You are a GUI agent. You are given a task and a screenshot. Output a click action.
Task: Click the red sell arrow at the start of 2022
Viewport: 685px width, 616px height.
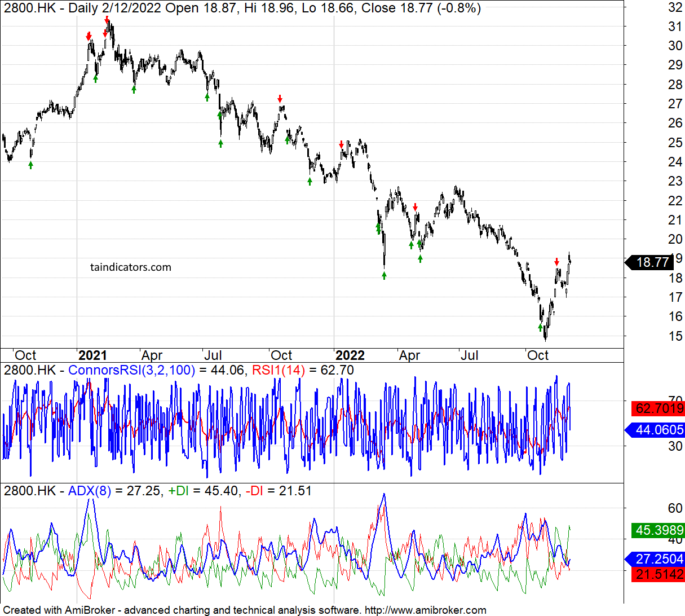[342, 144]
